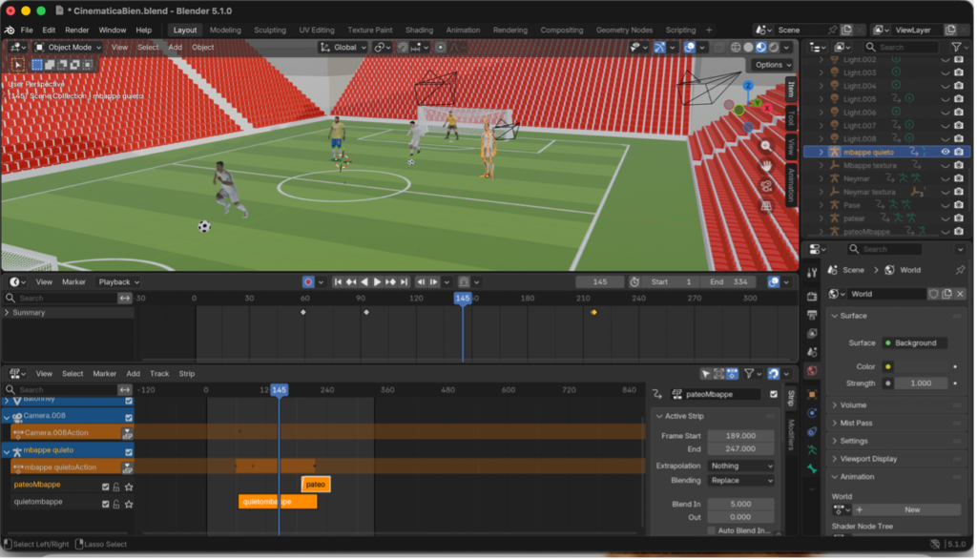Open the Blending dropdown set to Replace

(741, 481)
